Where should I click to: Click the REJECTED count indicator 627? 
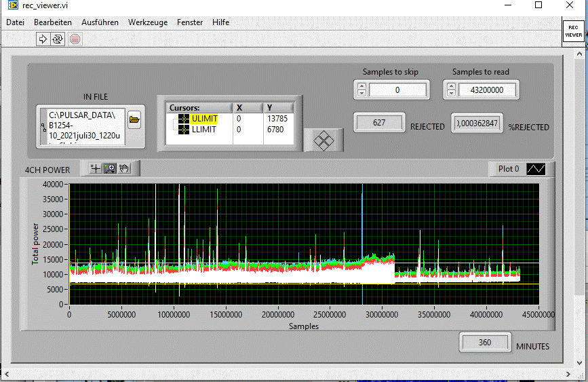[379, 123]
